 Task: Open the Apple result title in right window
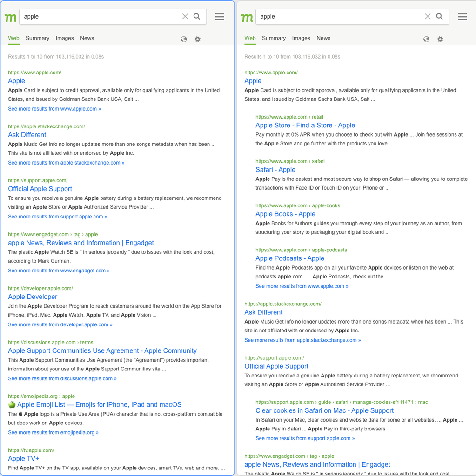253,81
